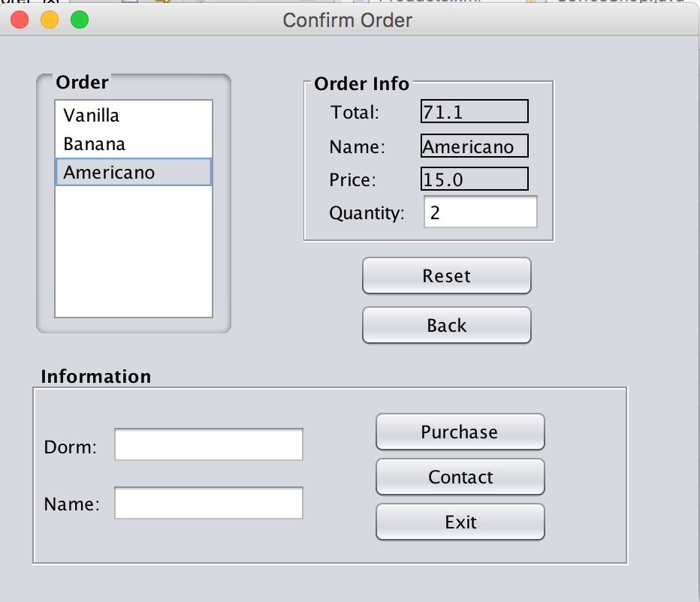Image resolution: width=700 pixels, height=602 pixels.
Task: Click the Purchase button
Action: point(460,432)
